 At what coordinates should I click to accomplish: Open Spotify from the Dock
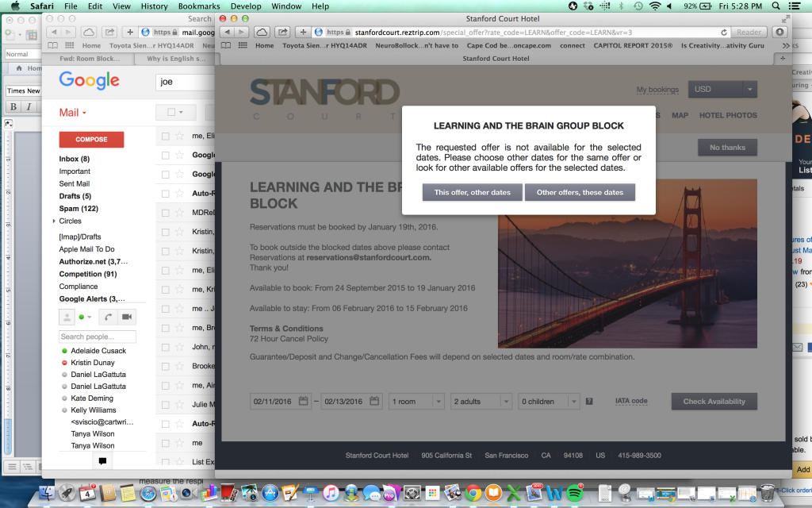[574, 492]
